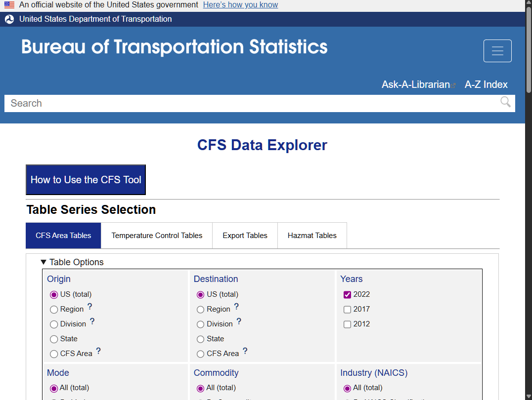Image resolution: width=532 pixels, height=400 pixels.
Task: Click the US flag icon in the banner
Action: pos(8,4)
